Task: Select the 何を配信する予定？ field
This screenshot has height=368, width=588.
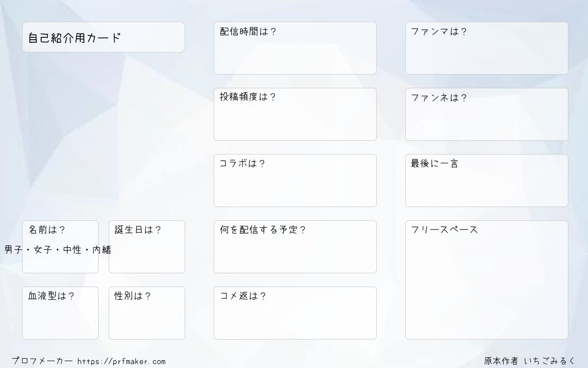Action: (295, 247)
